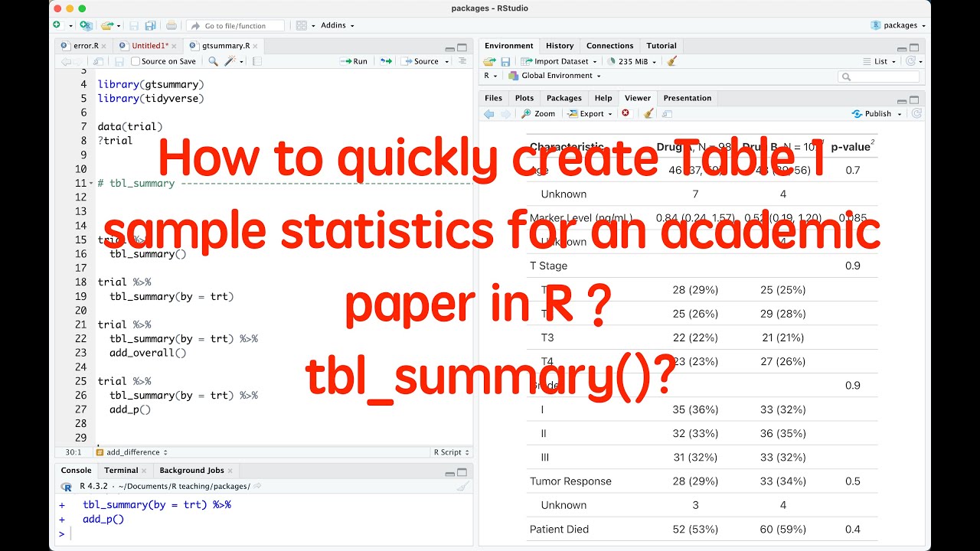Open the create project icon
The height and width of the screenshot is (551, 980).
[x=86, y=25]
